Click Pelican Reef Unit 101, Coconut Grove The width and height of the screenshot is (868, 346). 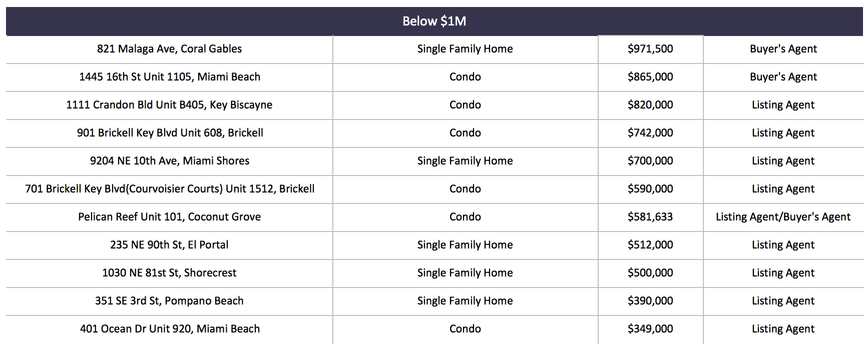tap(169, 217)
